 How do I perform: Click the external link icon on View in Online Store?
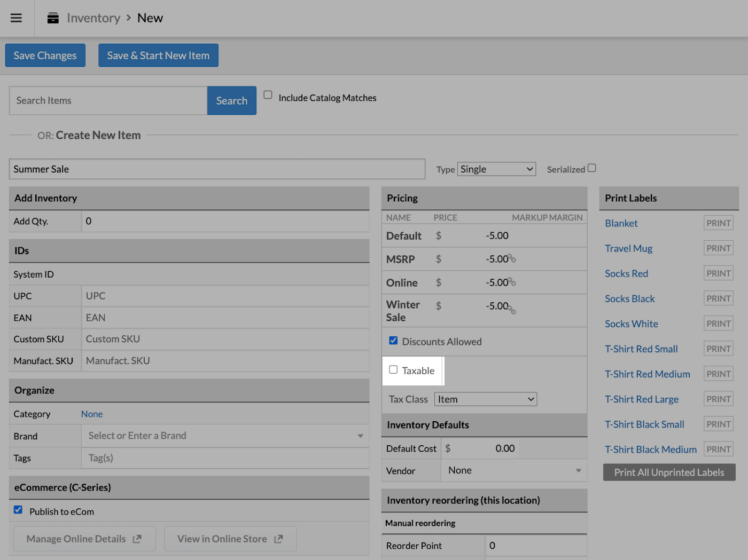(278, 539)
